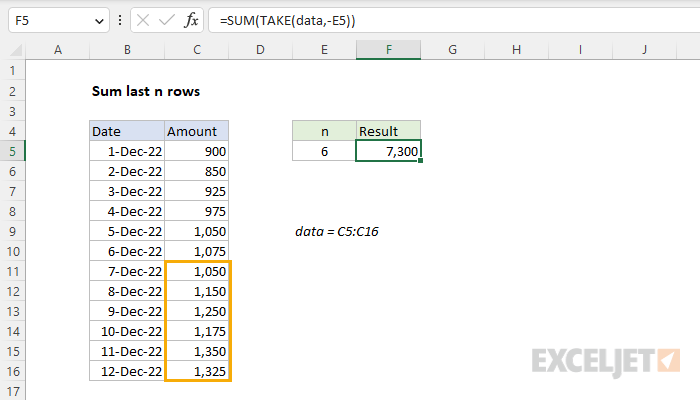Select the cell with 12-Dec-22
Screen dimensions: 700x400
tap(127, 371)
